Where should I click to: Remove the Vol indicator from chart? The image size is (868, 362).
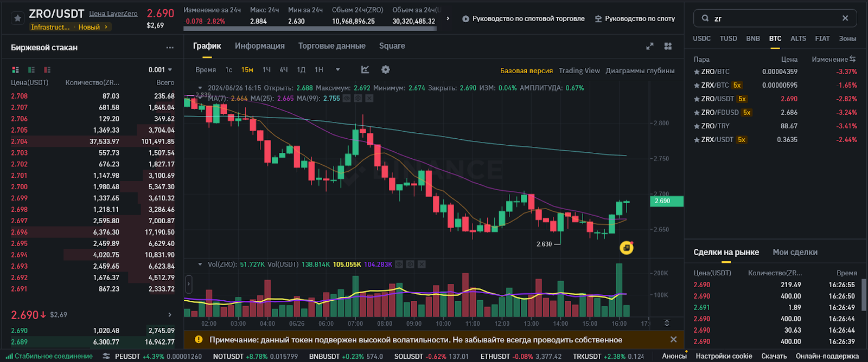click(422, 264)
